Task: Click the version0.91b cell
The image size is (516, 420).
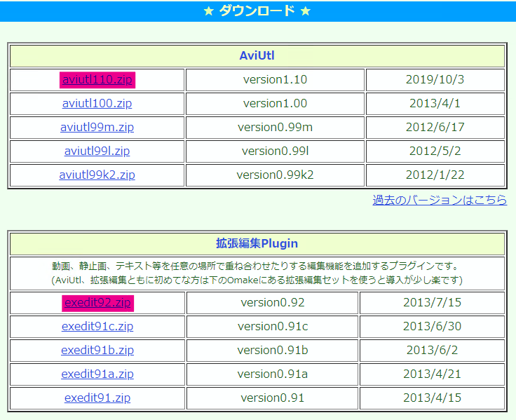Action: point(273,350)
